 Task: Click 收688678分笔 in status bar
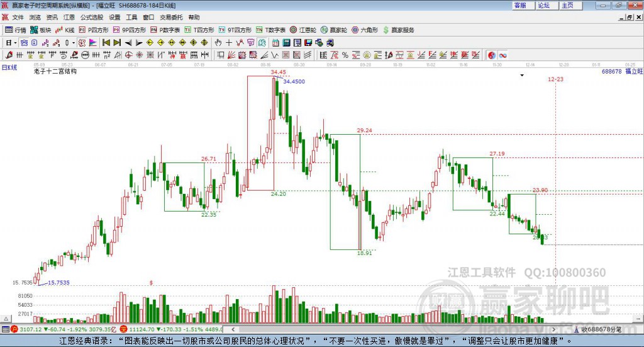coord(601,329)
